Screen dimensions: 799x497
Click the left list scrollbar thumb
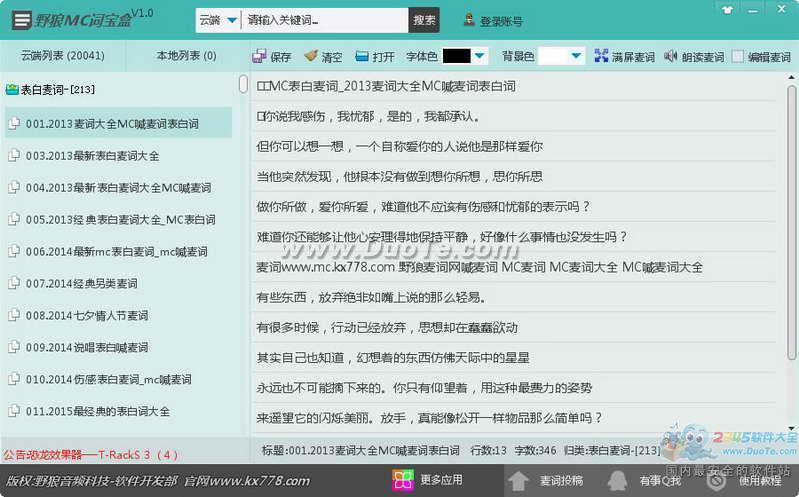[243, 84]
